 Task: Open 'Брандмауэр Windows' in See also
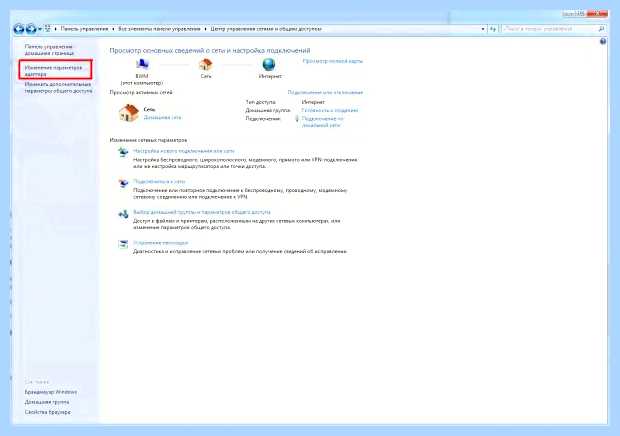pyautogui.click(x=51, y=392)
